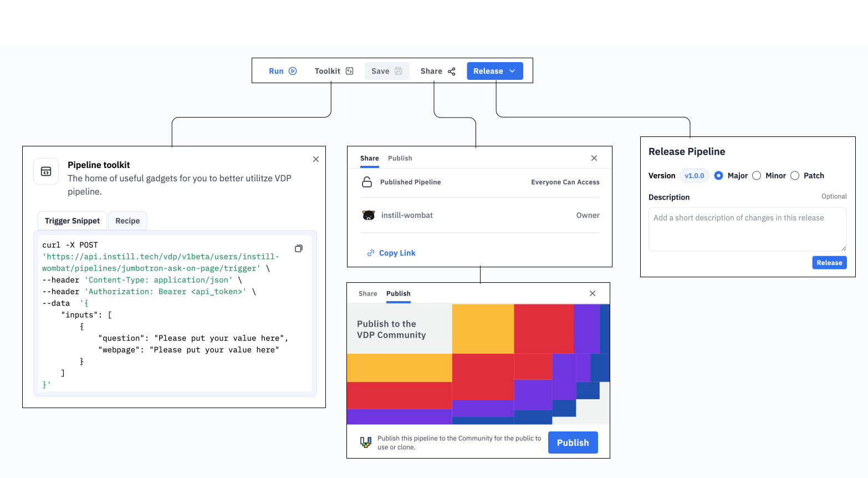868x478 pixels.
Task: Focus the release description text field
Action: 747,229
